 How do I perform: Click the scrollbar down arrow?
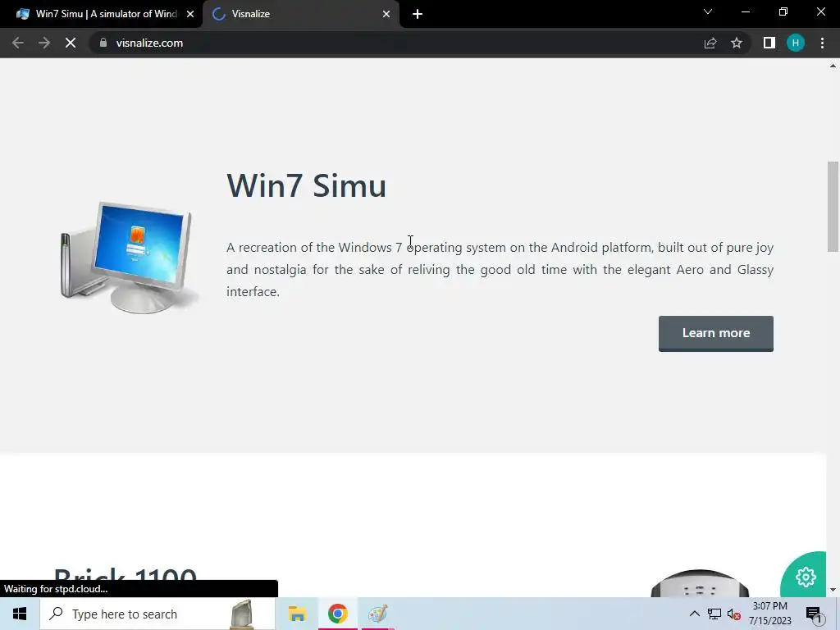[x=833, y=590]
